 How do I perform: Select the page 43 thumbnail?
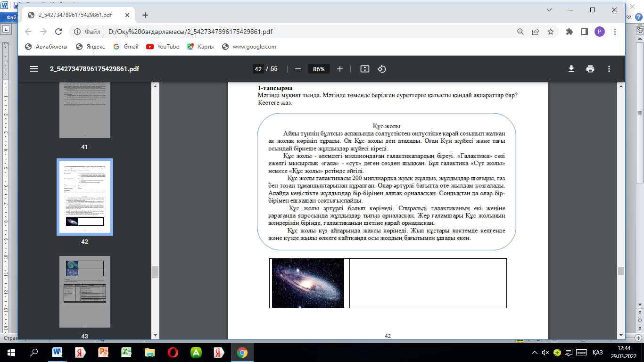[84, 292]
